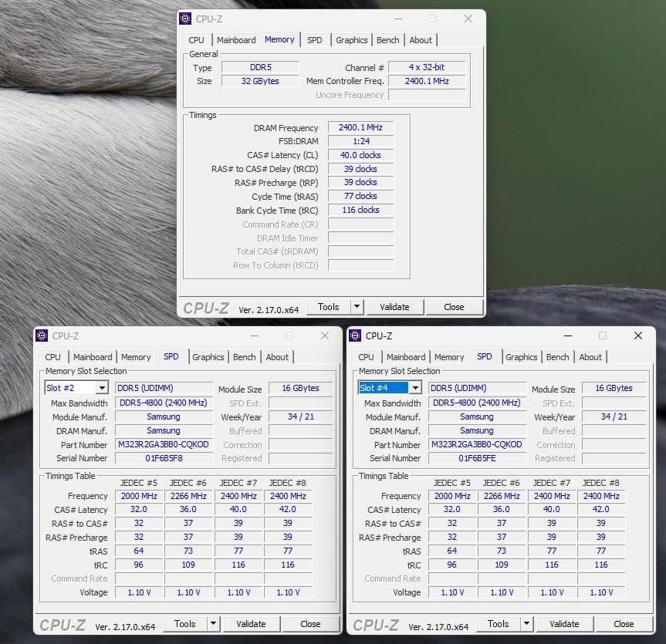Click JEDEC #8 CAS# Latency 42.0 in Slot #4 window
The width and height of the screenshot is (666, 644).
pos(601,510)
